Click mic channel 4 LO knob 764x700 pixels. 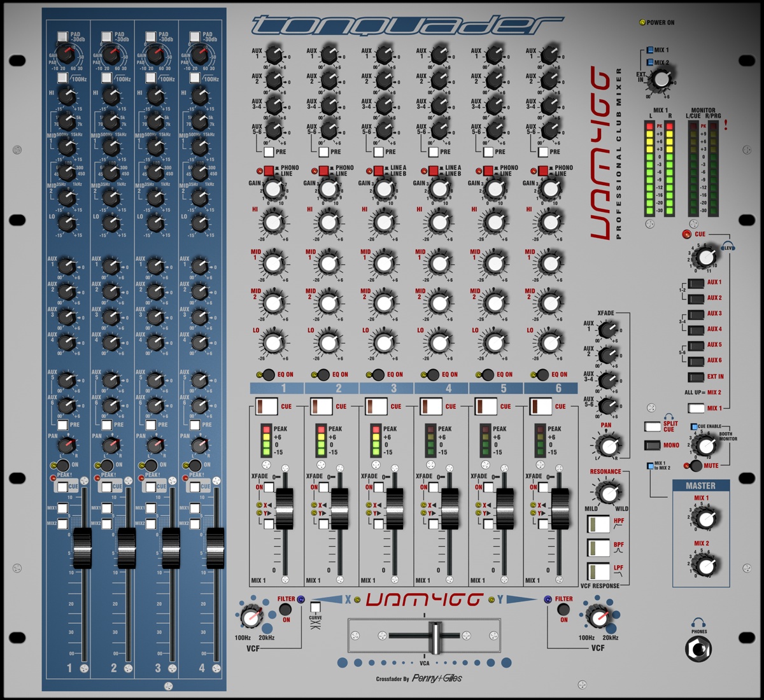pos(199,223)
